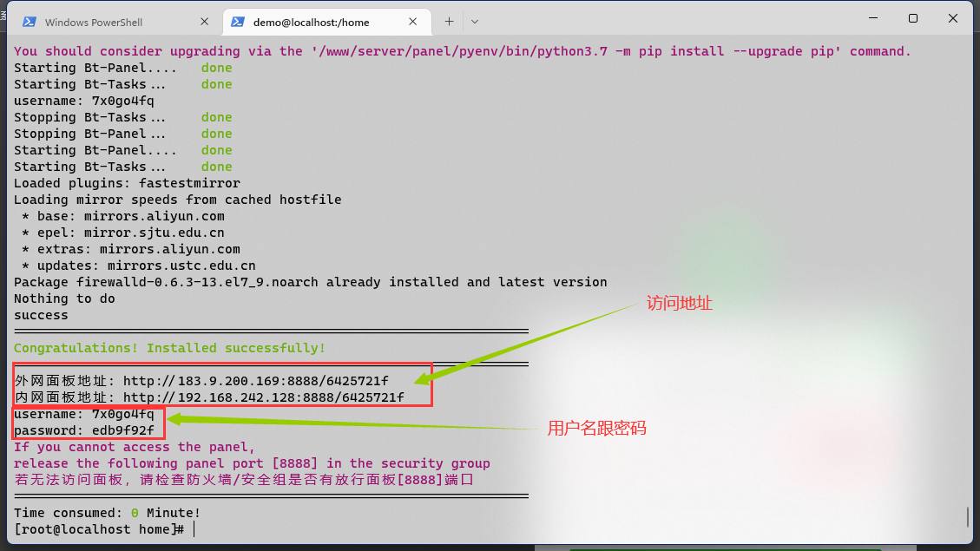
Task: Minimize the terminal window
Action: [x=873, y=19]
